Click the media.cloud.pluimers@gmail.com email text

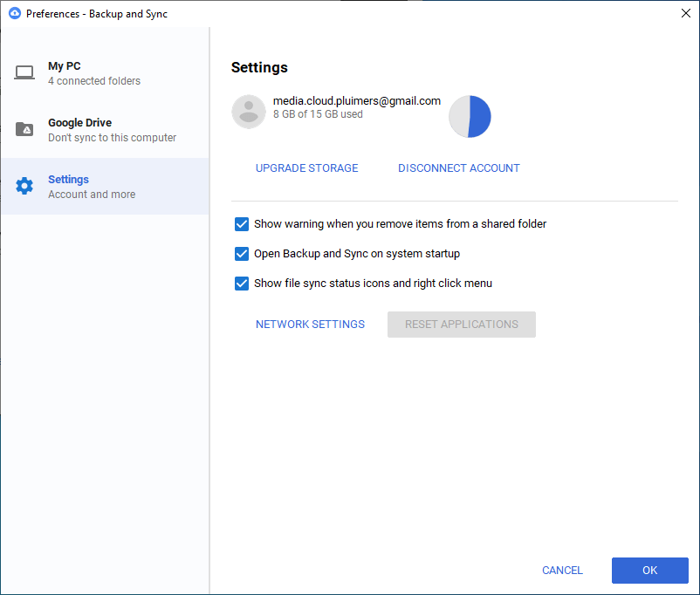pyautogui.click(x=356, y=100)
